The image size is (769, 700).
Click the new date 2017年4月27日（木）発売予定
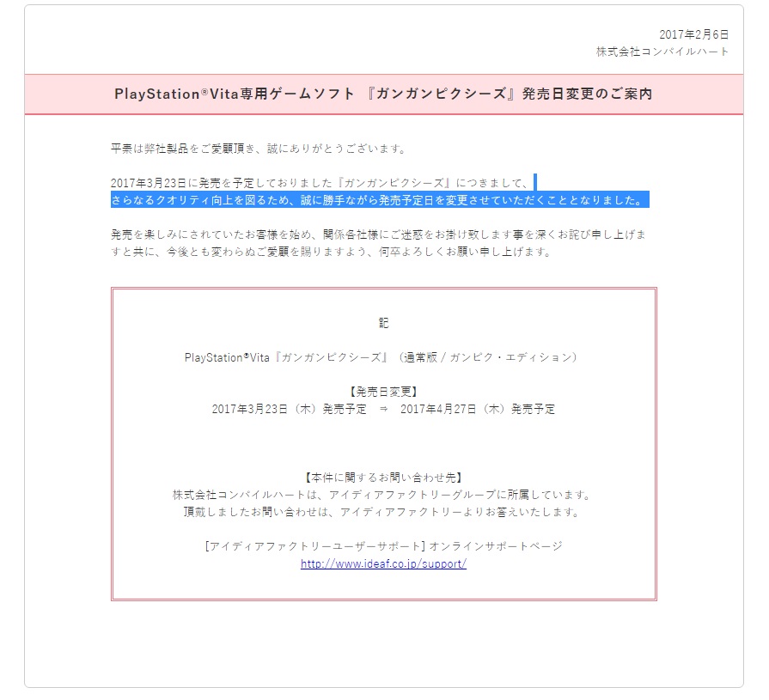[x=479, y=409]
